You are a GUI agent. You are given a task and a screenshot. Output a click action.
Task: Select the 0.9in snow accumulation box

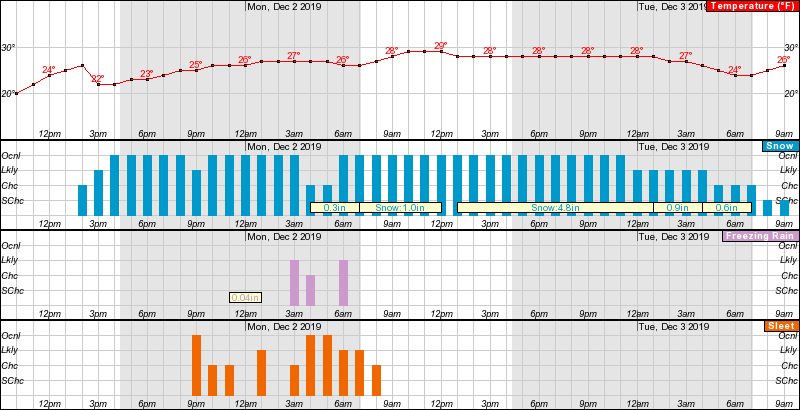click(677, 208)
